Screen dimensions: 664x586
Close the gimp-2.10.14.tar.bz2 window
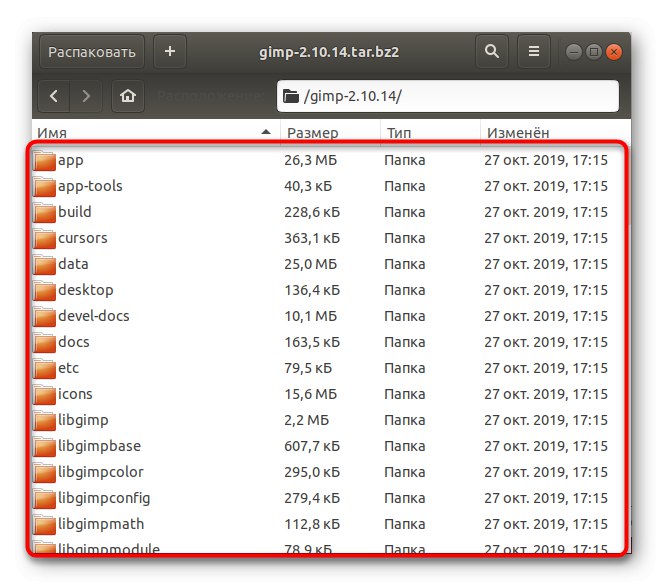(x=614, y=52)
